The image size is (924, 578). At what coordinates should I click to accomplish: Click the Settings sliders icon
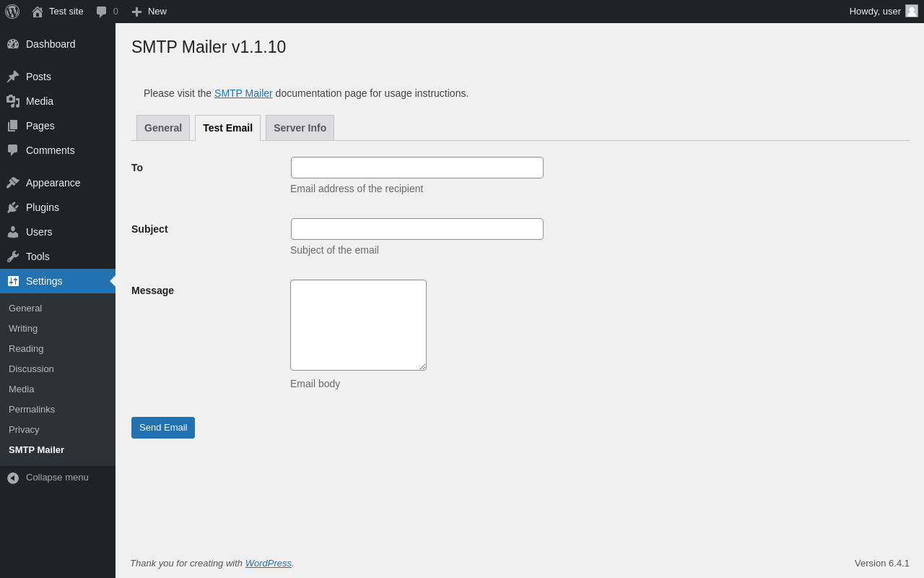[x=13, y=281]
